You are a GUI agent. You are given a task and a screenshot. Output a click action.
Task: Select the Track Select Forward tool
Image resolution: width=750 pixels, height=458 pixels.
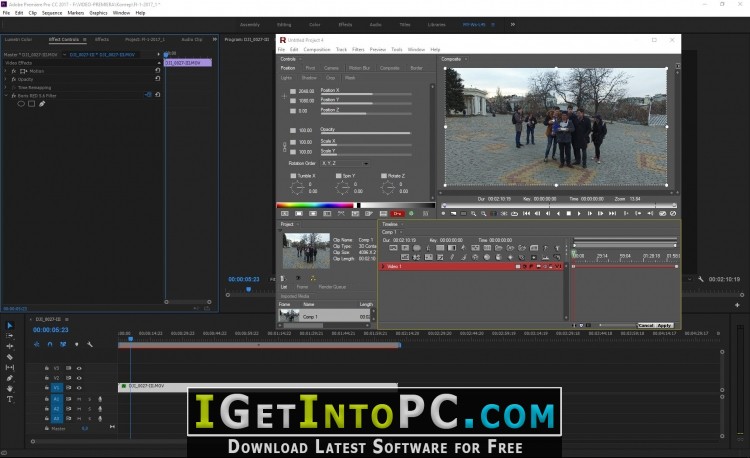coord(10,336)
